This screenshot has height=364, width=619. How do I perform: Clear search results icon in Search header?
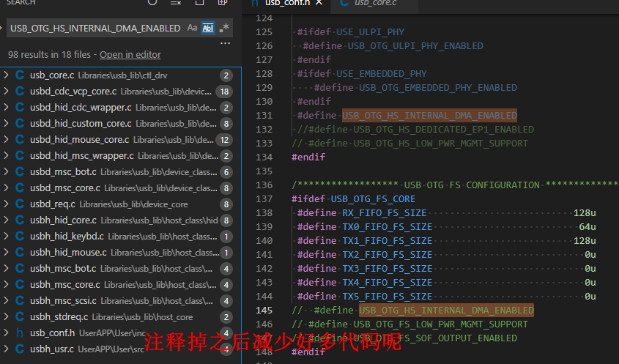pyautogui.click(x=176, y=2)
